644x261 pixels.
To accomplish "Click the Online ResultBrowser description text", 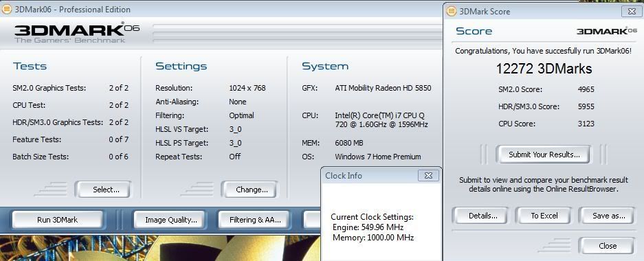I will tap(544, 185).
